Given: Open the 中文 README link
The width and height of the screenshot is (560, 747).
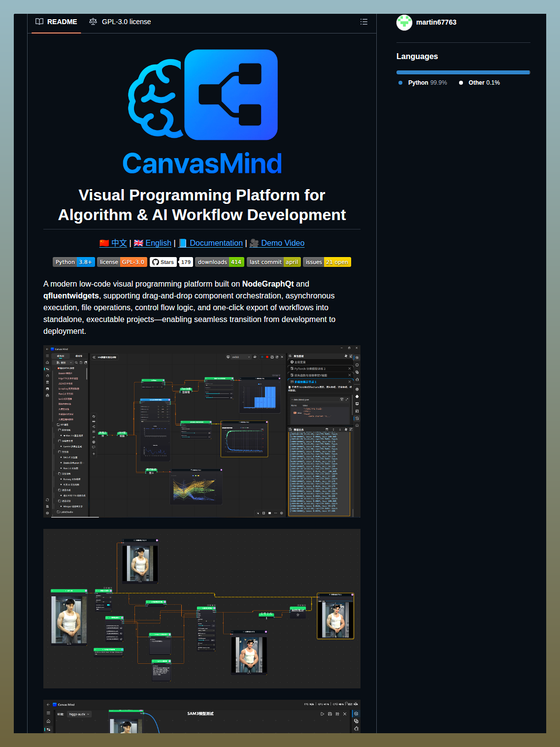Looking at the screenshot, I should point(113,243).
